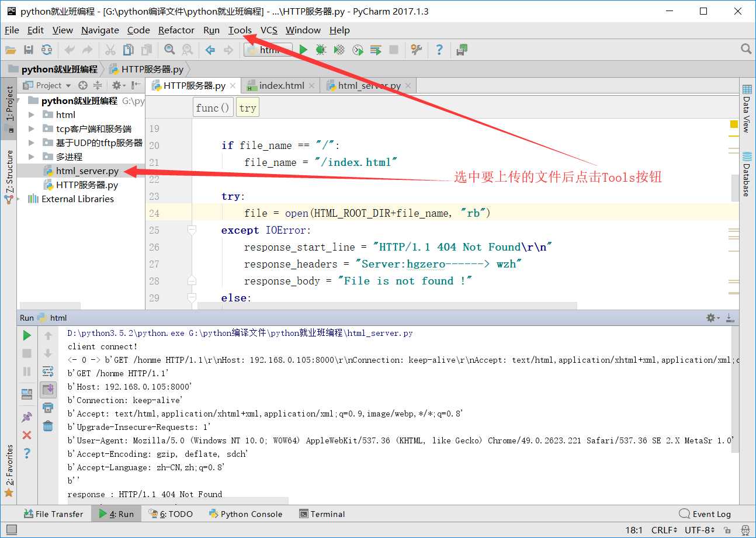The height and width of the screenshot is (538, 756).
Task: Click the green Run button in main toolbar
Action: 303,50
